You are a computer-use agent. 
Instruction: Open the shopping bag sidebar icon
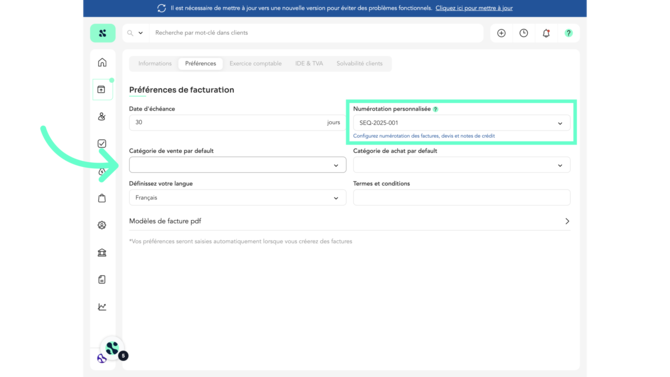[x=102, y=198]
